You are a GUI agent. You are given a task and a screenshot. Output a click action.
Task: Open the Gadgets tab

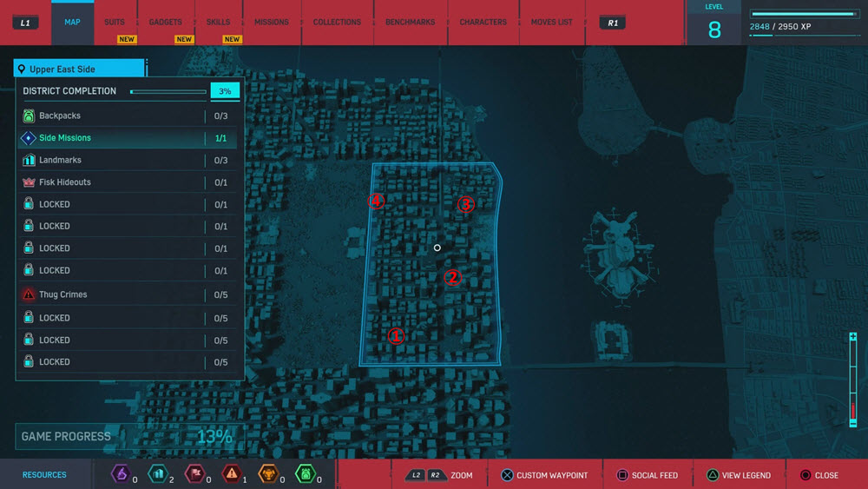tap(165, 23)
